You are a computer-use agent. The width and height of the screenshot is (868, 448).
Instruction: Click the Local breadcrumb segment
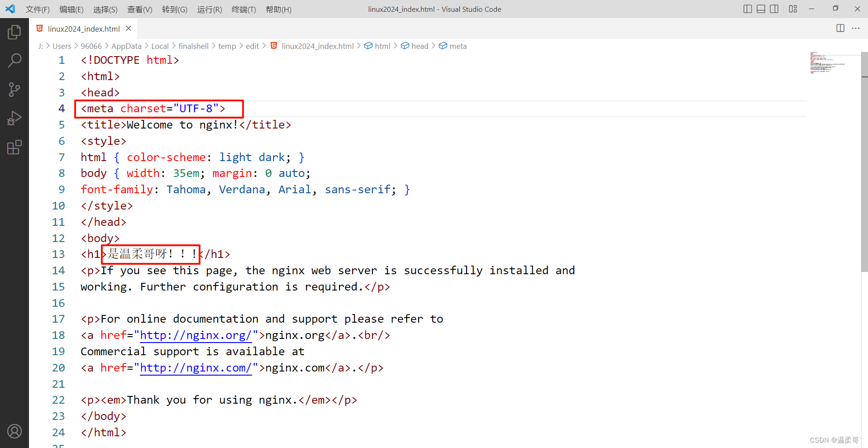(160, 46)
